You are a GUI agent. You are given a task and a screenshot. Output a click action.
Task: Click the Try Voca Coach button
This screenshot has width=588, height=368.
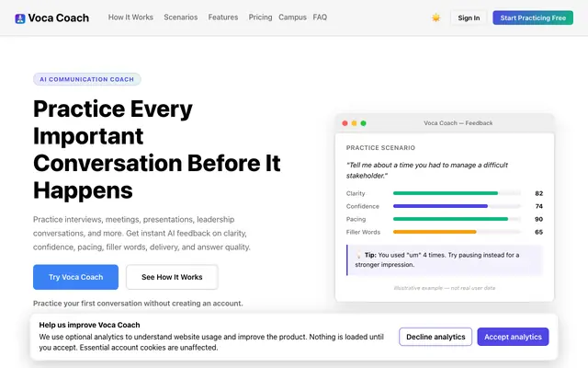point(75,277)
